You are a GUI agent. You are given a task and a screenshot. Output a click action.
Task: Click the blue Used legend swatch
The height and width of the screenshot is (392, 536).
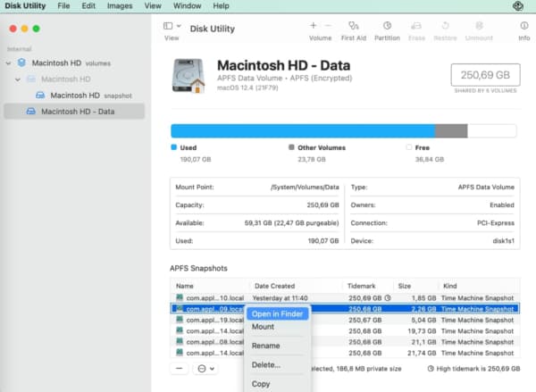pyautogui.click(x=173, y=147)
